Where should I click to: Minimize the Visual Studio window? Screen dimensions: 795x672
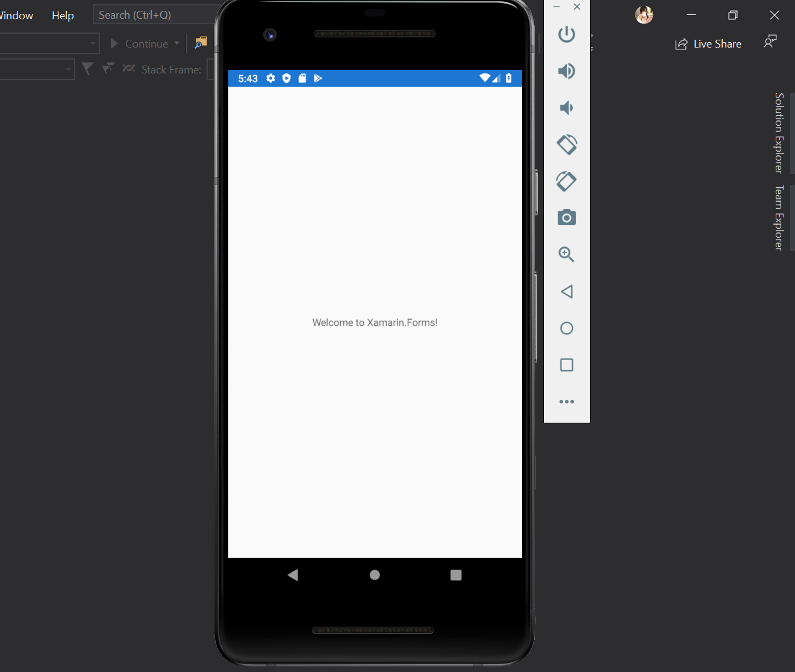coord(691,15)
